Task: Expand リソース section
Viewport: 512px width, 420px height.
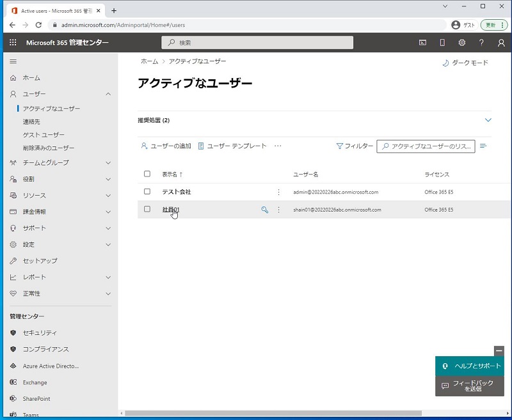Action: (108, 196)
